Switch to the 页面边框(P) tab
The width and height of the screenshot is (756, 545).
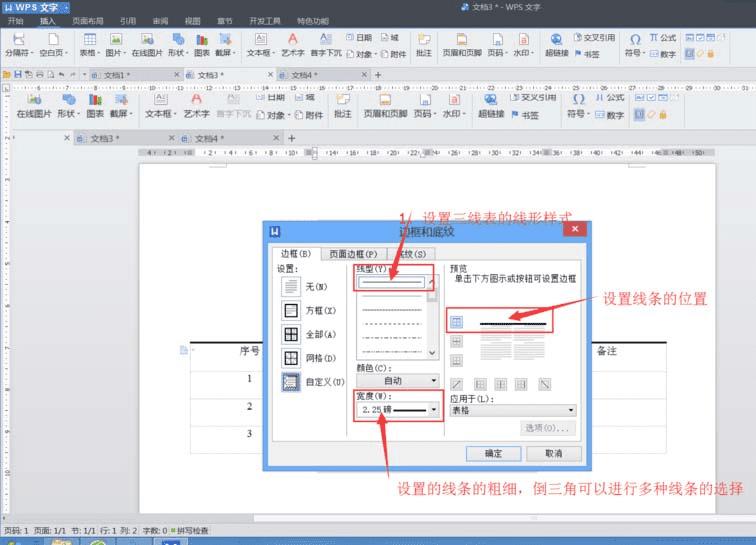(353, 254)
